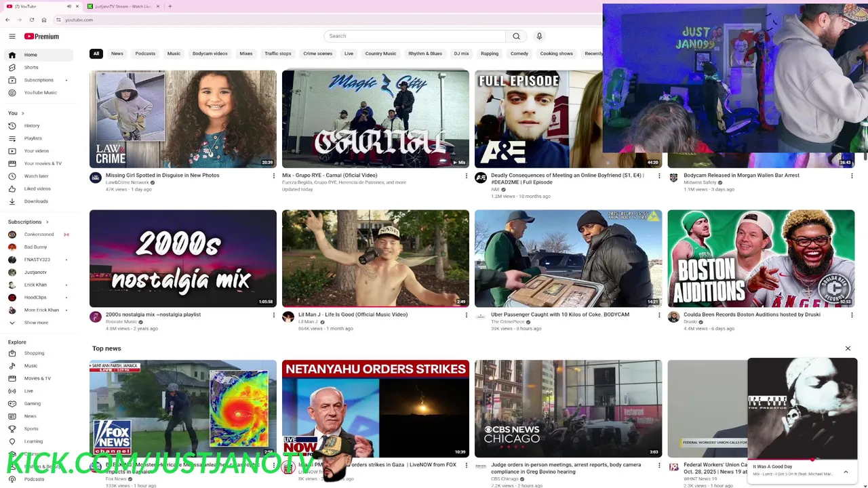Select the All filter chip

(x=96, y=54)
